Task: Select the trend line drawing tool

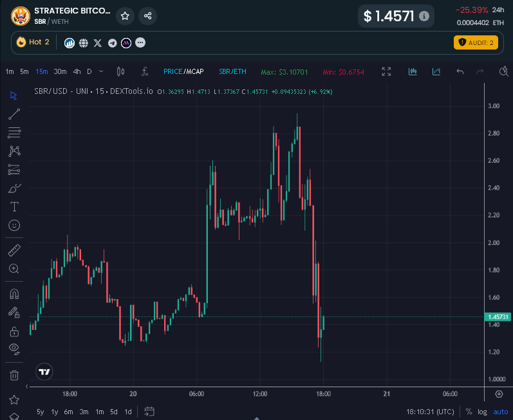Action: (x=14, y=114)
